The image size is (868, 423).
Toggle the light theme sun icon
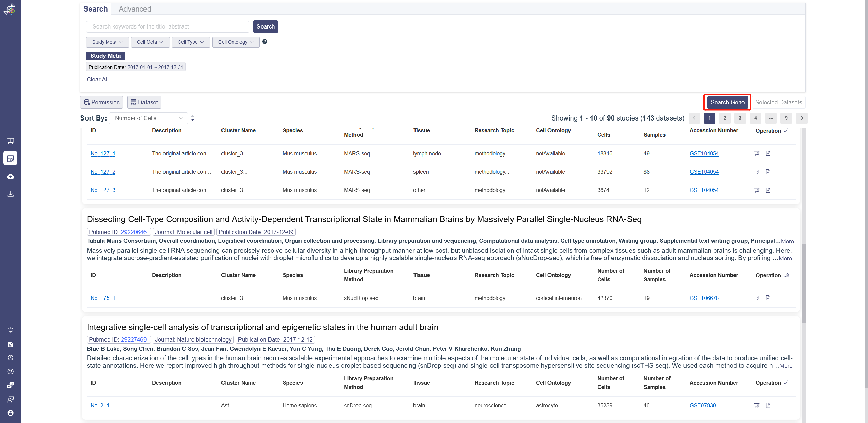tap(11, 330)
